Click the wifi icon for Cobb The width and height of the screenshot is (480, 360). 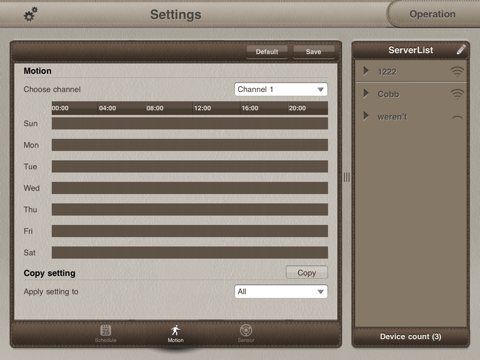coord(457,94)
